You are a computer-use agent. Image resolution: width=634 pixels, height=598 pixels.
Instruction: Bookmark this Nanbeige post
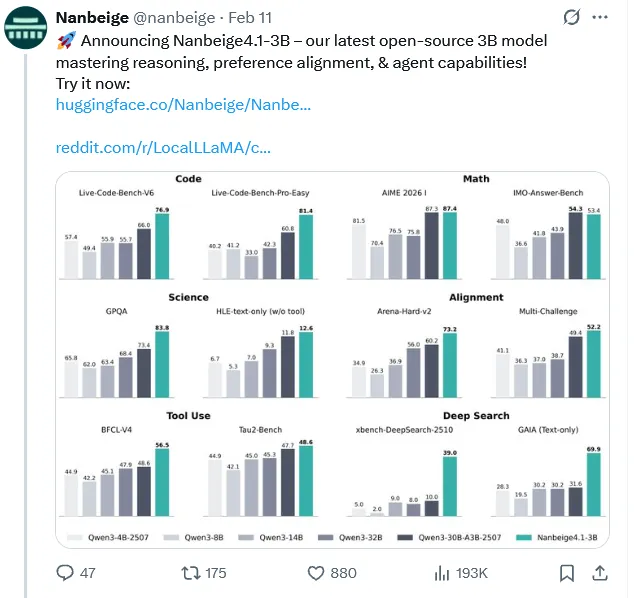[x=567, y=573]
